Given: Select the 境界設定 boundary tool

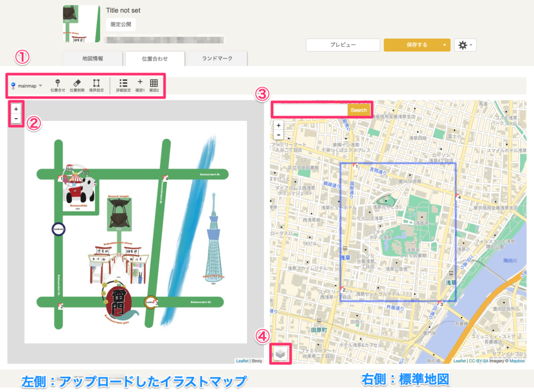Looking at the screenshot, I should coord(96,85).
